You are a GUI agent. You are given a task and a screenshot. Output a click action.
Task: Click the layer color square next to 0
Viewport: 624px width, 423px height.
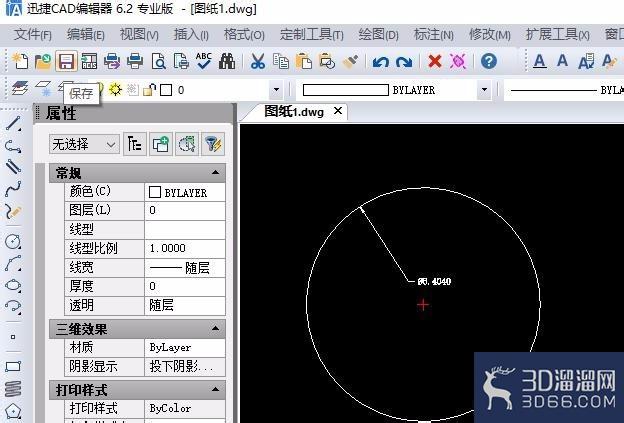[x=166, y=90]
